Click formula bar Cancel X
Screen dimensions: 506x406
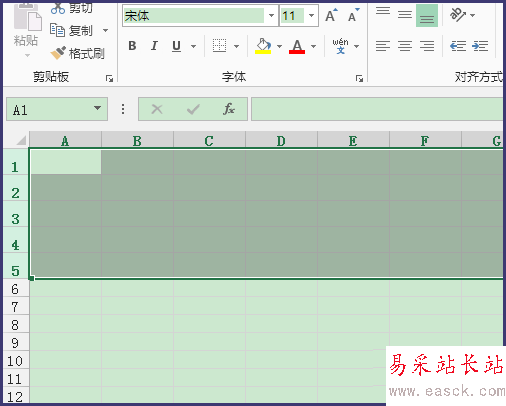[157, 109]
